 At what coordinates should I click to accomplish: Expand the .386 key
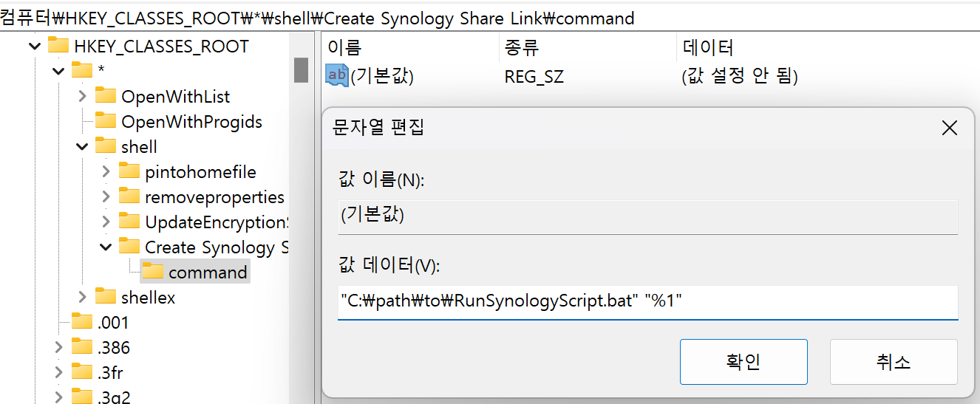tap(58, 348)
